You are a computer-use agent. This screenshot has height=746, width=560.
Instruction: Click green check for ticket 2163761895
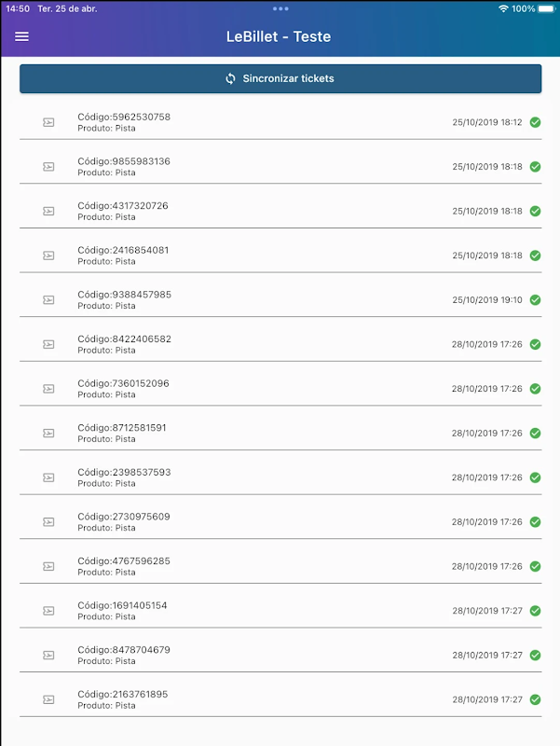point(535,699)
